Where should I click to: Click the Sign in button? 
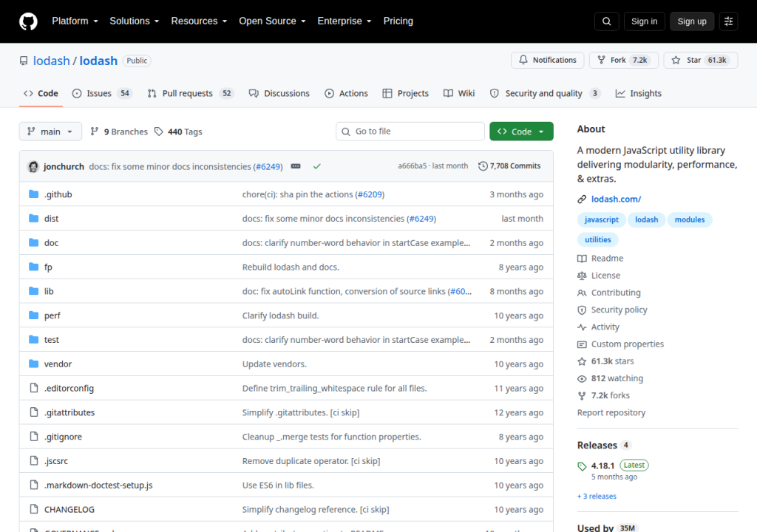[644, 21]
